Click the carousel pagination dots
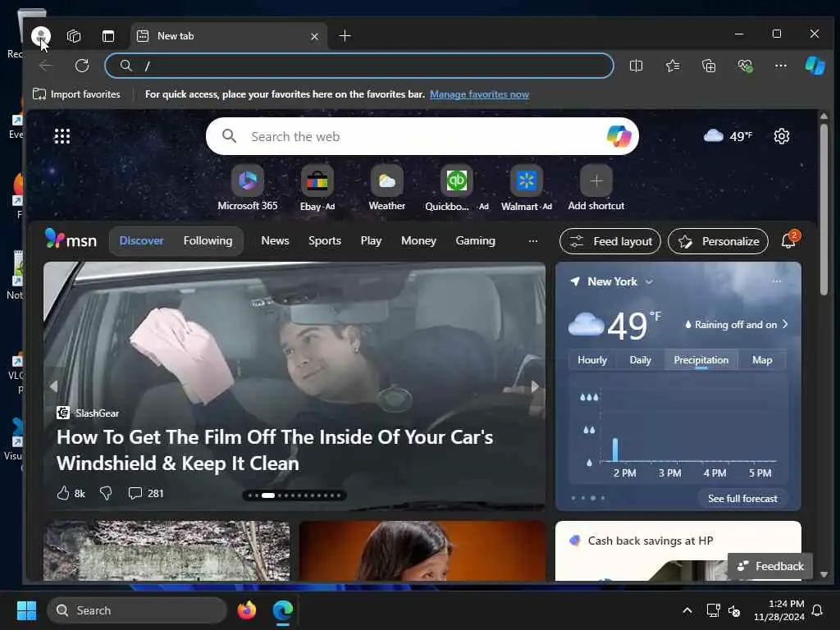Viewport: 840px width, 630px height. coord(294,495)
